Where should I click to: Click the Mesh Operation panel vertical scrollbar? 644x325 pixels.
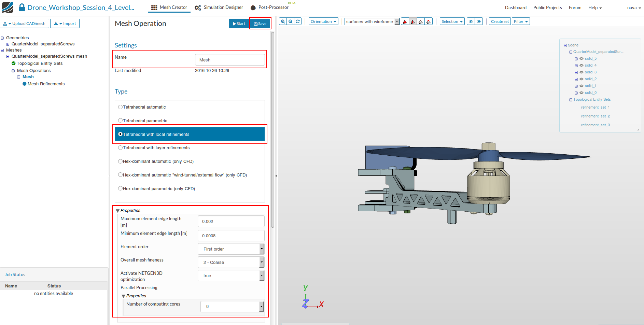(x=272, y=130)
